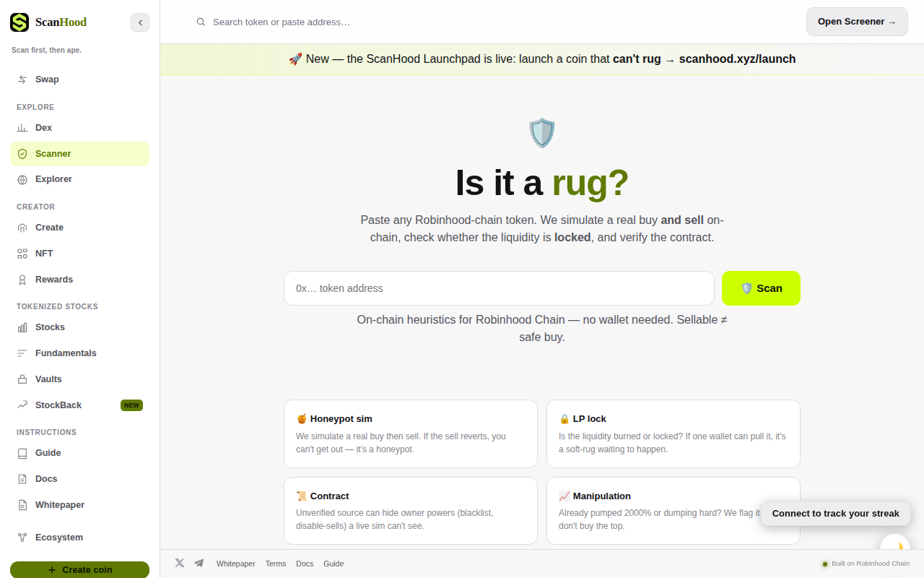Click the Create coin button

click(79, 569)
